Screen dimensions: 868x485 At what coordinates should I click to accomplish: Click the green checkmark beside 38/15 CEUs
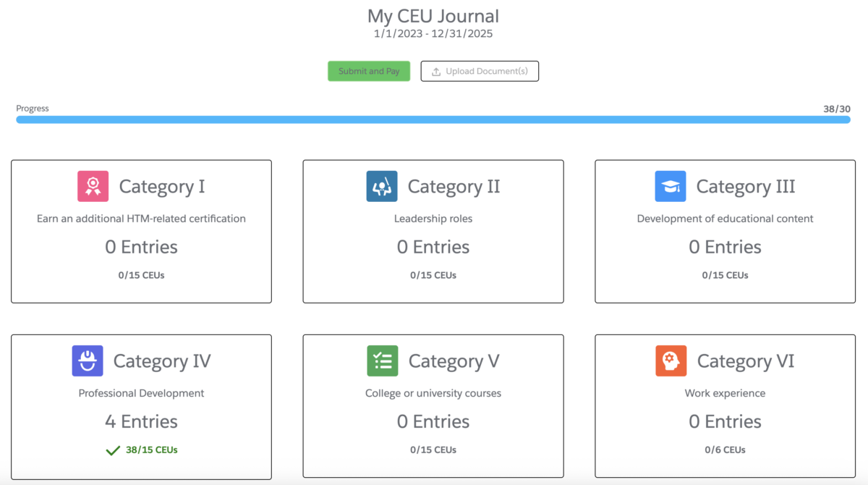pyautogui.click(x=114, y=450)
